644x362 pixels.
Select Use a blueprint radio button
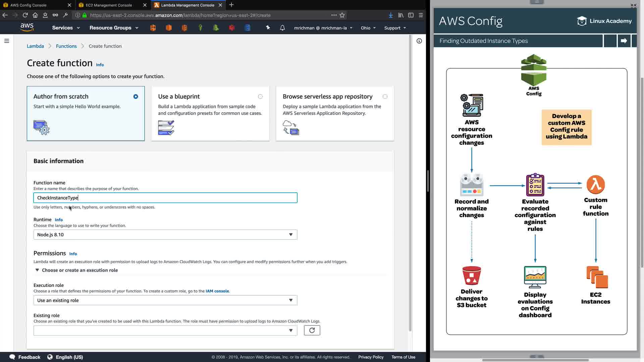point(260,97)
